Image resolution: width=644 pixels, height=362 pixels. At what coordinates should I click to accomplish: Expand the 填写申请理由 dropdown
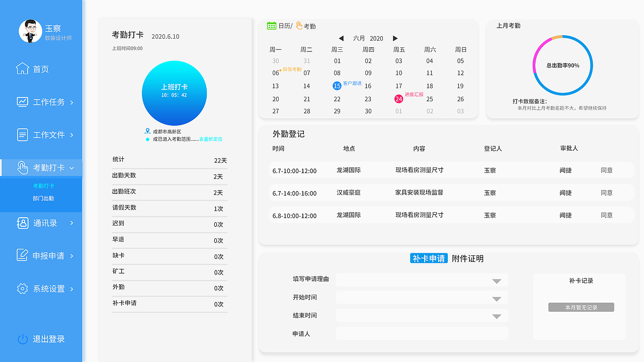(497, 281)
